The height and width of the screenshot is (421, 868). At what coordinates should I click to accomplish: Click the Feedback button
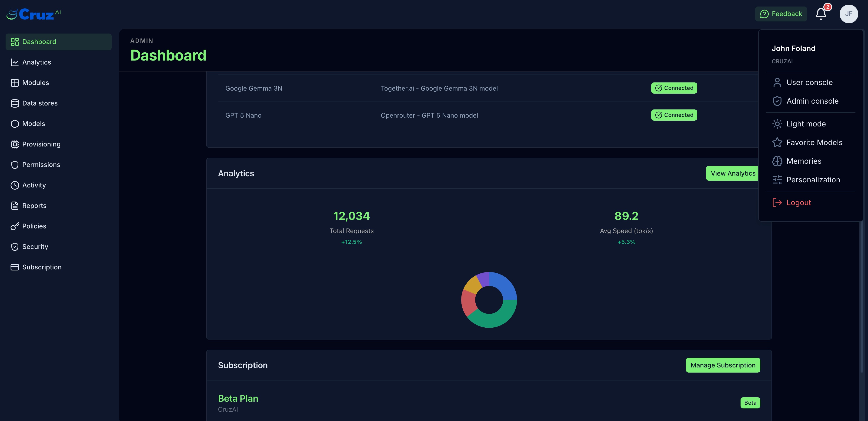click(781, 14)
